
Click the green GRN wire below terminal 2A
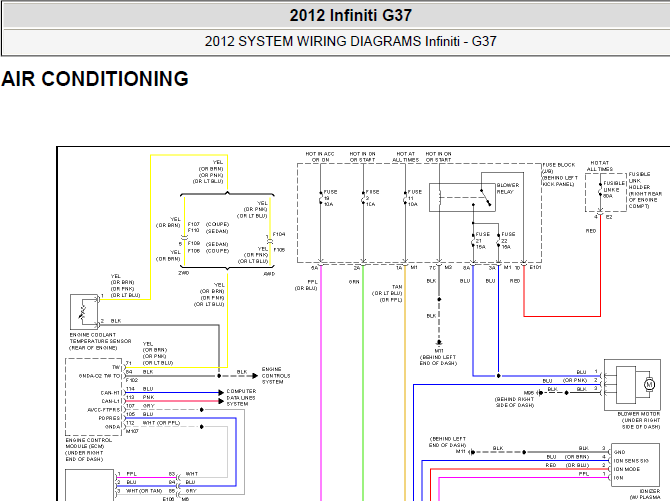pos(363,383)
